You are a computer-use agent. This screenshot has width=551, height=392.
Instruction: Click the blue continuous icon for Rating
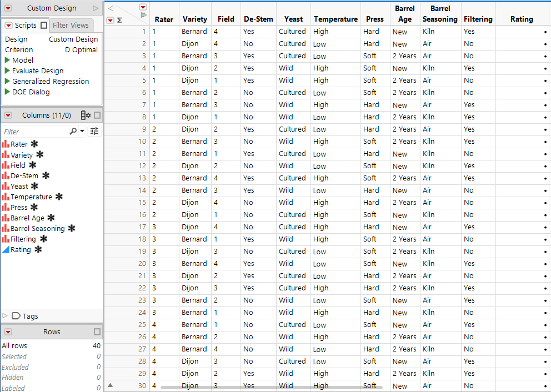(4, 250)
